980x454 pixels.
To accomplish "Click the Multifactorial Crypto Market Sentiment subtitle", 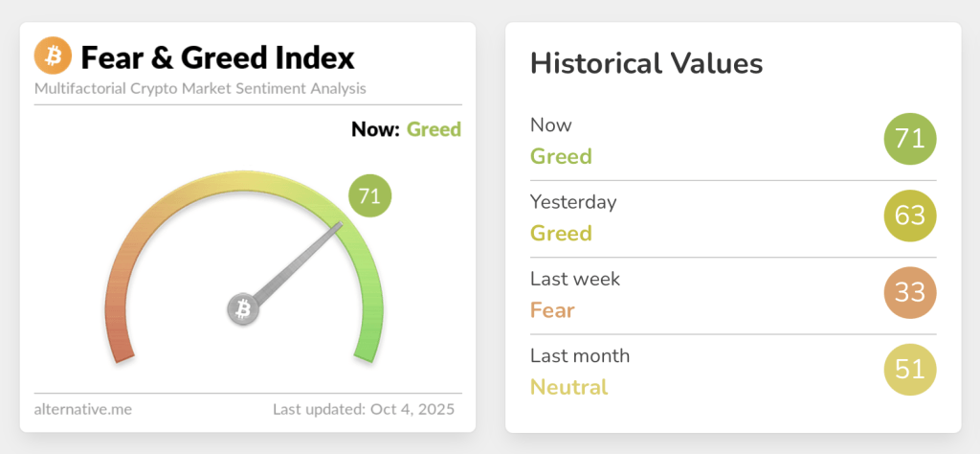I will point(200,88).
